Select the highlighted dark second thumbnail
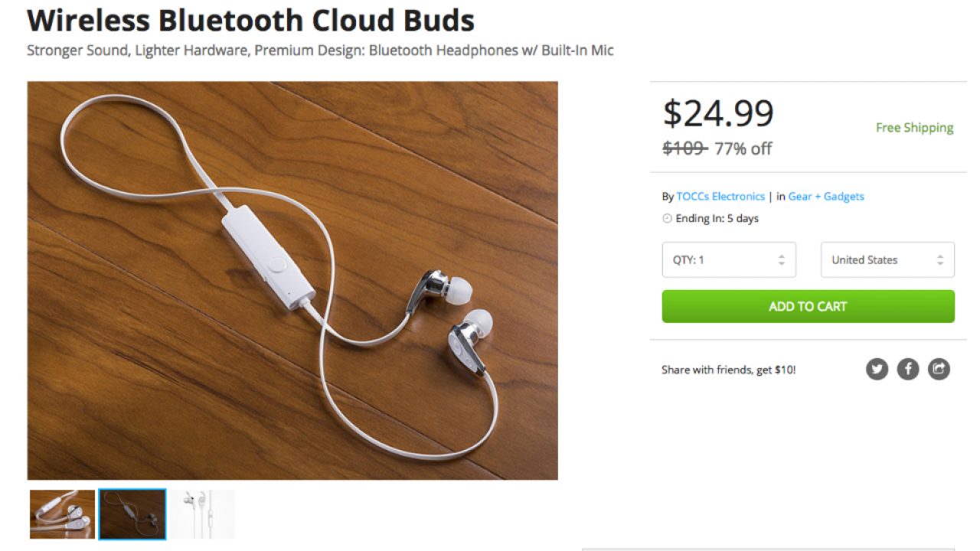 pyautogui.click(x=132, y=514)
